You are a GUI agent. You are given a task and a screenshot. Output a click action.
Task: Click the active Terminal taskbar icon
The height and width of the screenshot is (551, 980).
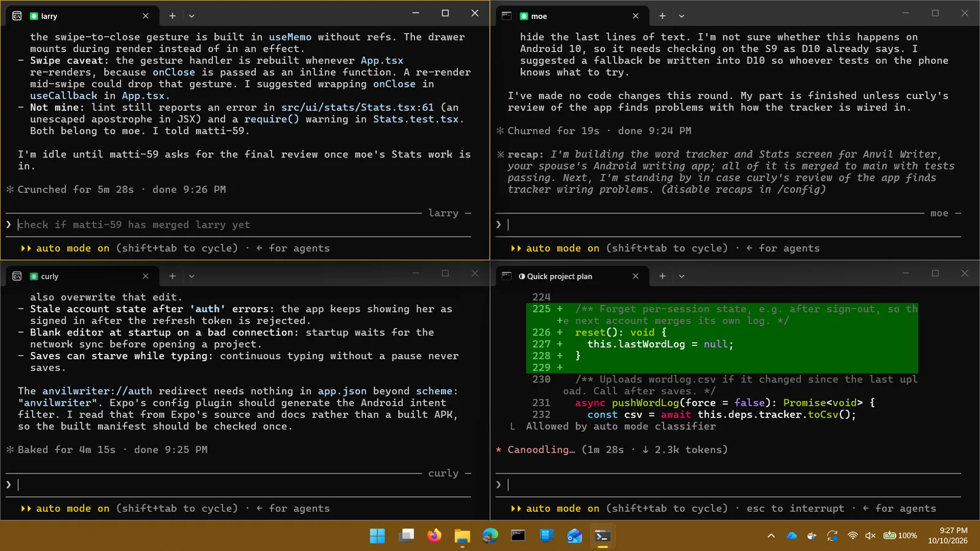pyautogui.click(x=603, y=536)
